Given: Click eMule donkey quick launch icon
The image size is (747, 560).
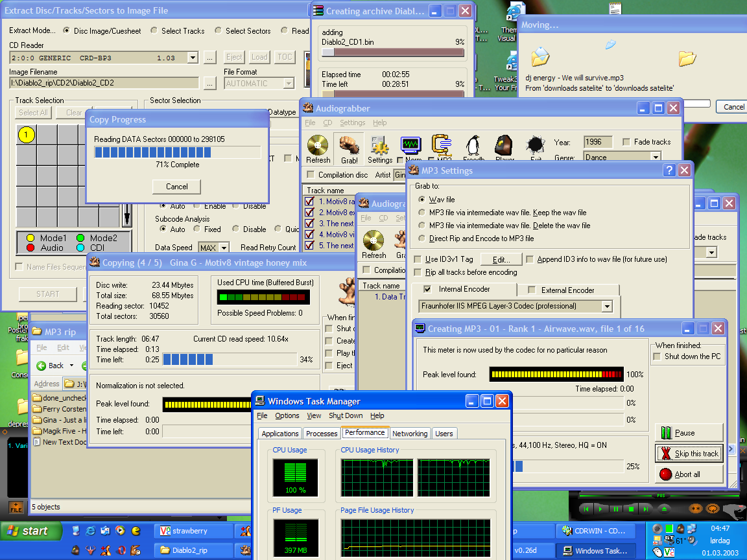Looking at the screenshot, I should pos(136,550).
